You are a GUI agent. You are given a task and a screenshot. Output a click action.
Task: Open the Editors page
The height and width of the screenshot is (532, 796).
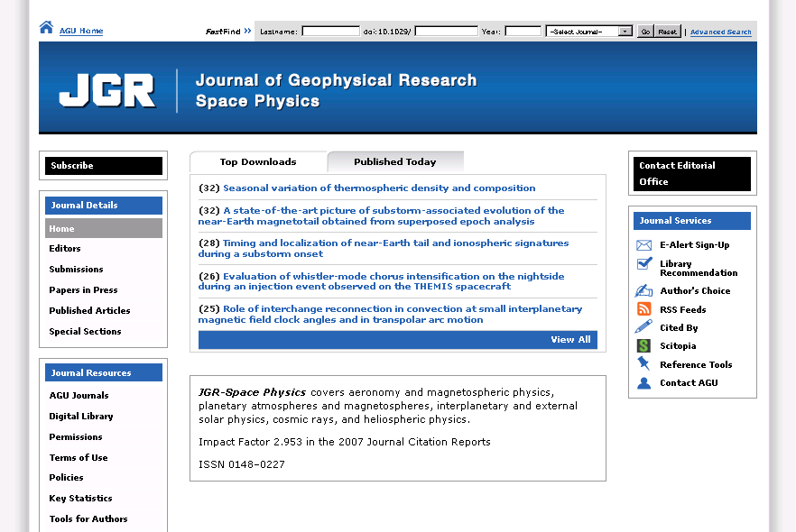(65, 249)
